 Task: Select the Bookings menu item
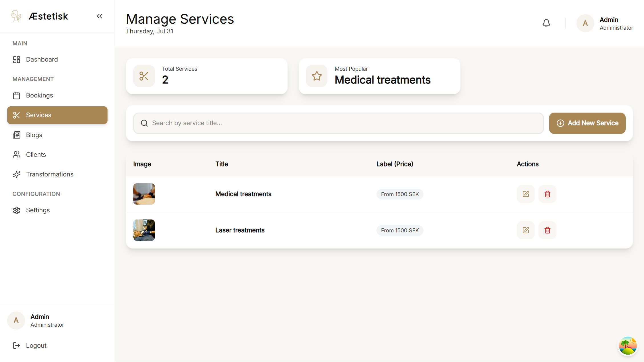click(x=40, y=95)
